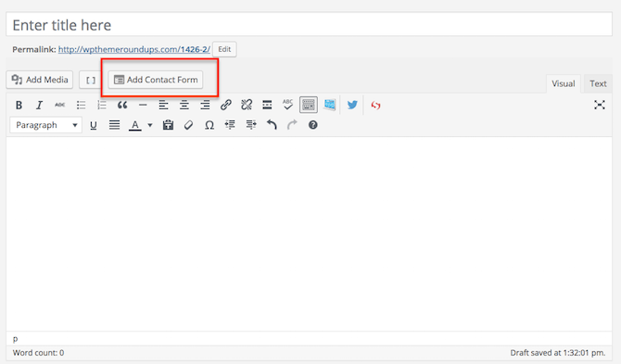Toggle the toolbar kitchen sink button
The width and height of the screenshot is (621, 364).
coord(308,106)
